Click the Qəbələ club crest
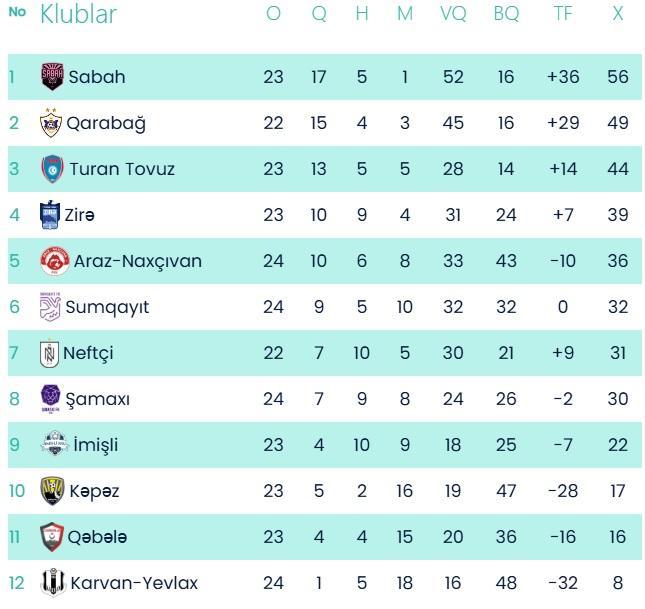Viewport: 645px width, 609px height. 52,537
